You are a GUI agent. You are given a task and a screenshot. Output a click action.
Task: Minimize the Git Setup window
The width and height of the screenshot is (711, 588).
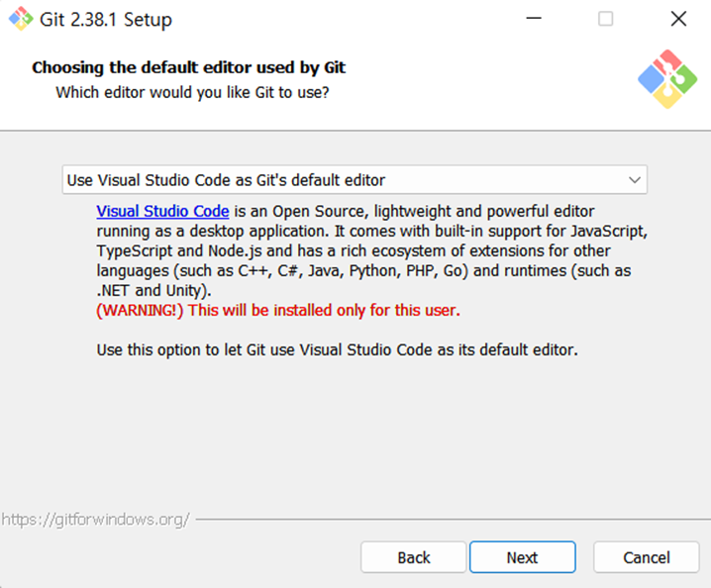pos(534,19)
